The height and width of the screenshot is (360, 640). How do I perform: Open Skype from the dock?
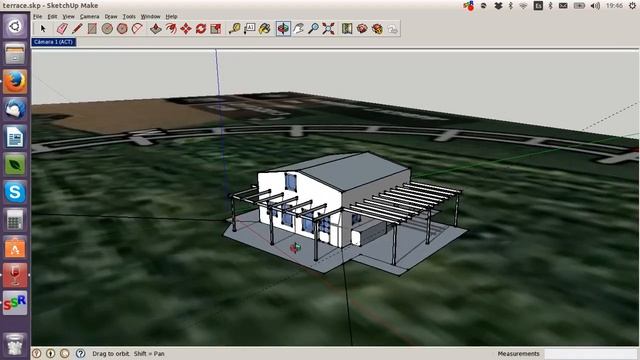[15, 192]
